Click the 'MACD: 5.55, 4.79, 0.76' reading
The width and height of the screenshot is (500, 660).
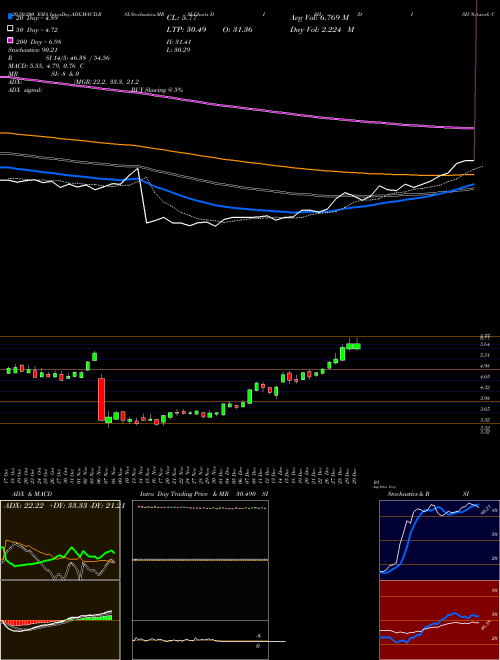coord(43,66)
